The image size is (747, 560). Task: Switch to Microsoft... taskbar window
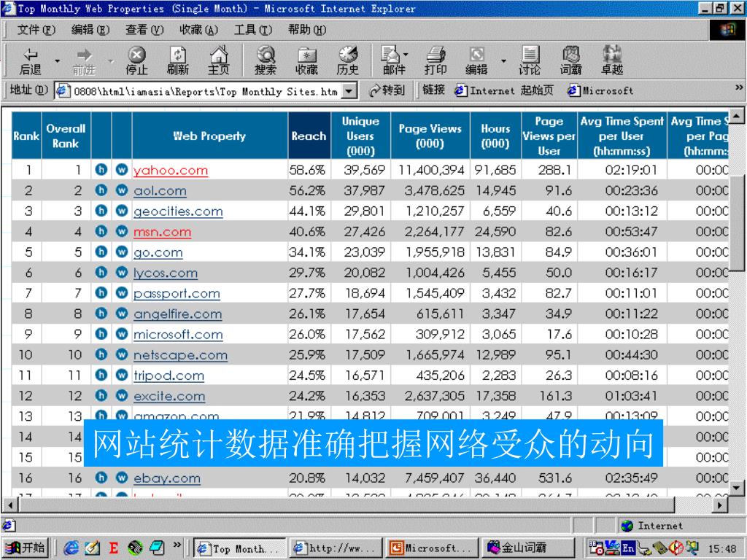point(433,548)
